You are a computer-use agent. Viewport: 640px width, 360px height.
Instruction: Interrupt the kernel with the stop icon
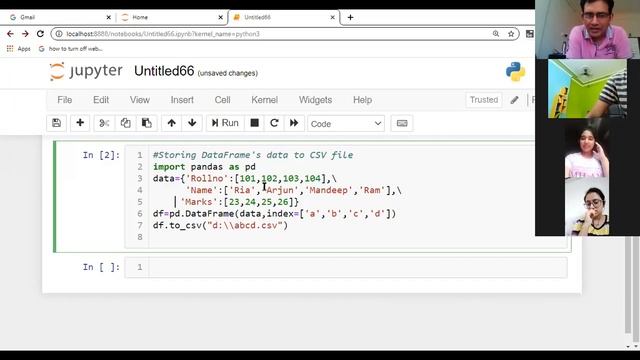[x=254, y=123]
